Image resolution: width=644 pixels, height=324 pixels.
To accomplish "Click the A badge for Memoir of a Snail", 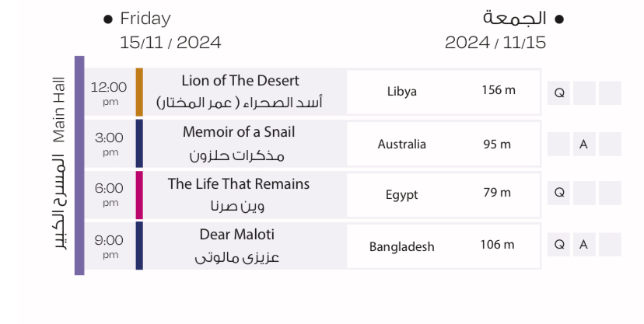I will [x=583, y=145].
